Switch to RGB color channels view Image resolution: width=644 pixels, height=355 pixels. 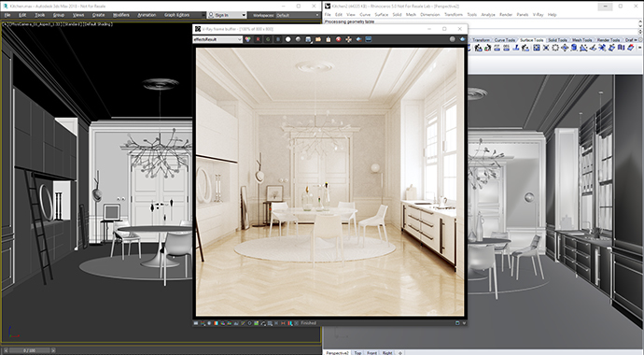point(247,39)
